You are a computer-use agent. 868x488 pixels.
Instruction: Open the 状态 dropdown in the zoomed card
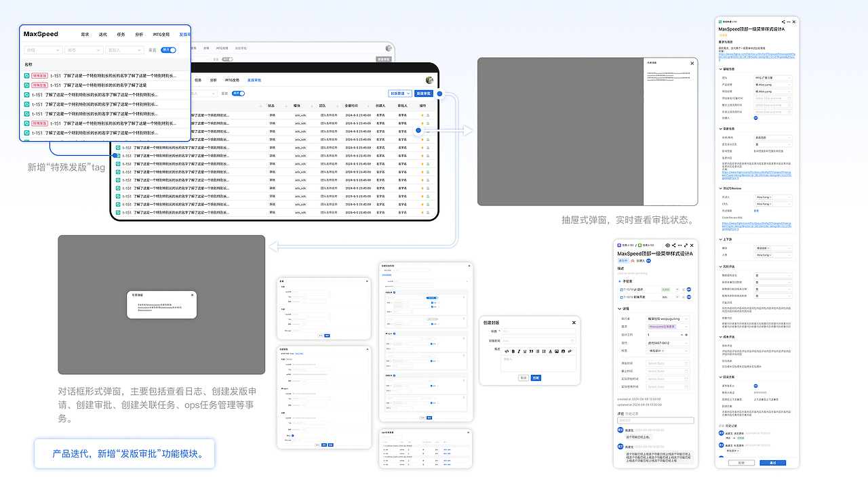click(x=84, y=50)
